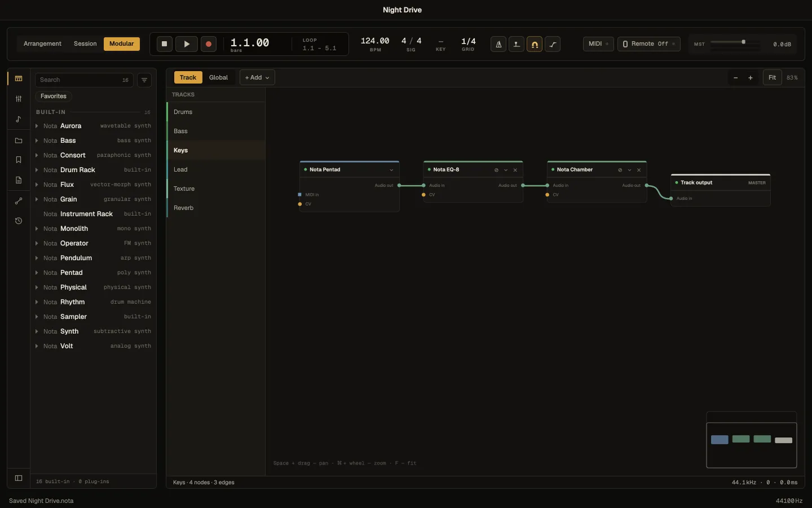Bypass the Nota Chamber node

pyautogui.click(x=620, y=170)
